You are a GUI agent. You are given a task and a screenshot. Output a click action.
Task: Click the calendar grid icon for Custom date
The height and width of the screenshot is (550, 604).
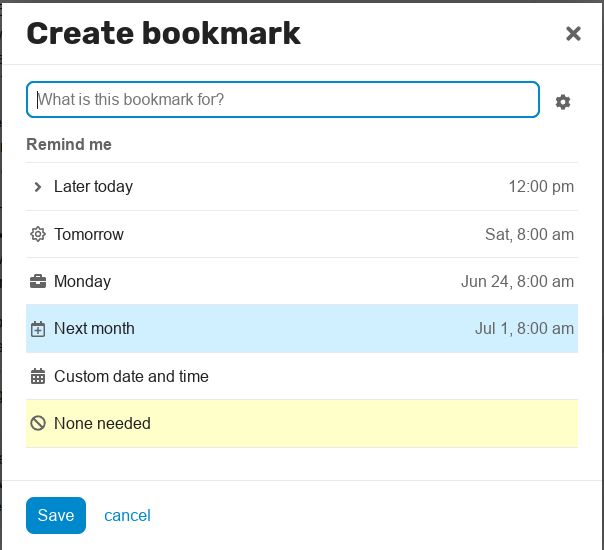click(38, 376)
